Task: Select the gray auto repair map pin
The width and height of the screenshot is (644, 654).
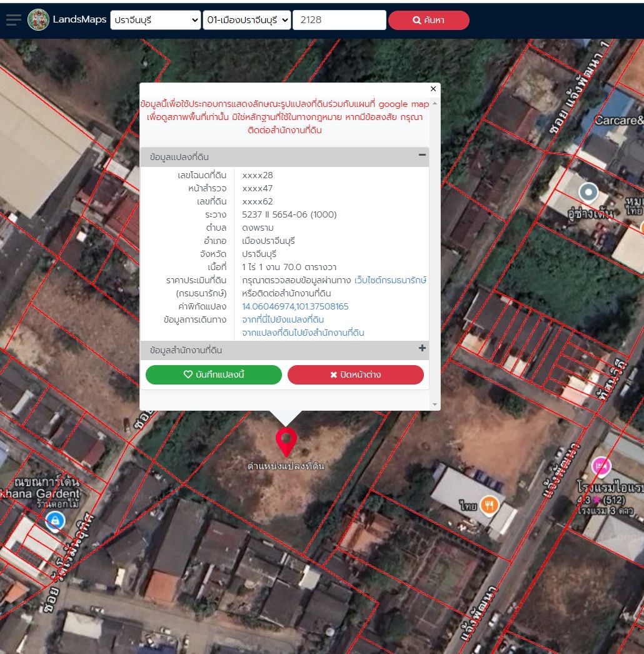Action: point(588,193)
